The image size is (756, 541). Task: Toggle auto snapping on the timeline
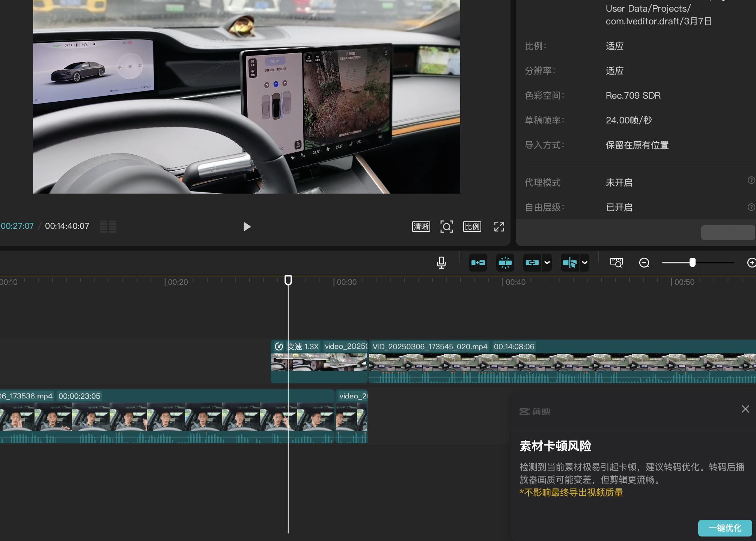tap(505, 263)
